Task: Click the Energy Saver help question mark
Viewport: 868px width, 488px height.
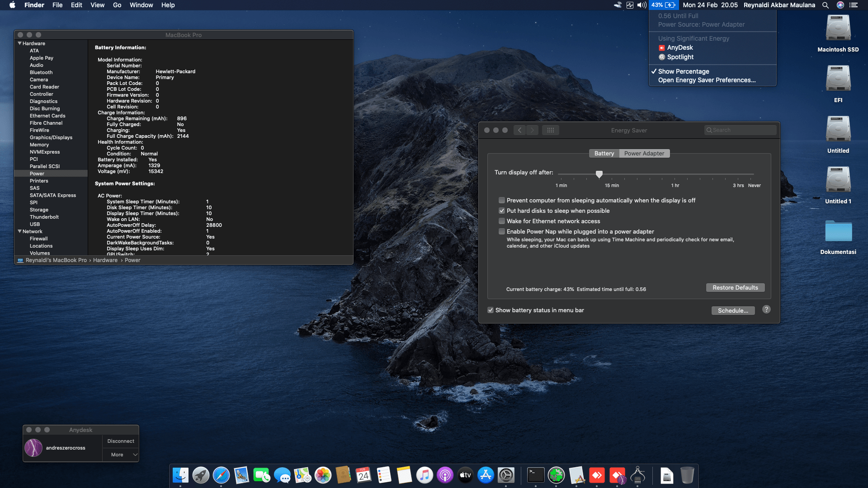Action: pos(766,310)
